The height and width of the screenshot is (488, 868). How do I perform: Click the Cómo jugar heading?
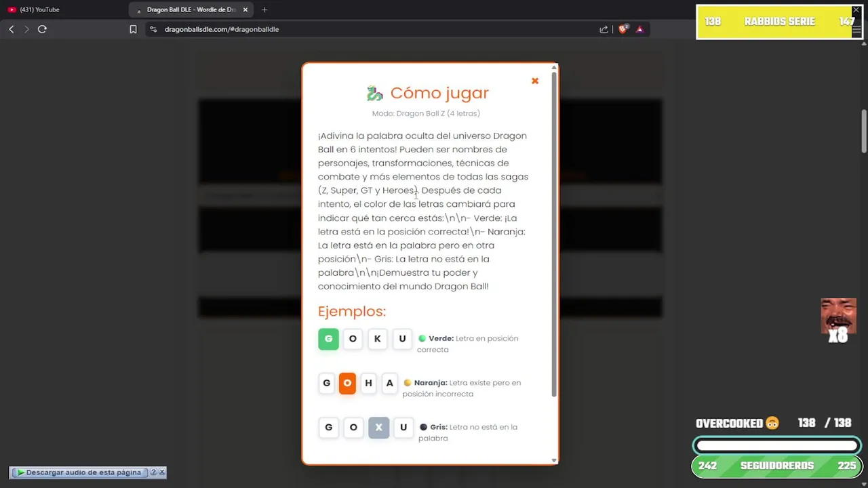439,93
